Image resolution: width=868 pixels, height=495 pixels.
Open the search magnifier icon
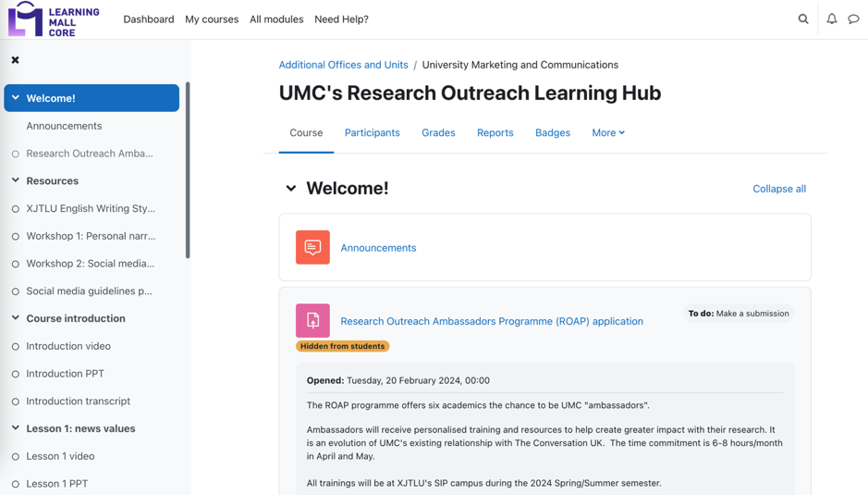pyautogui.click(x=802, y=19)
